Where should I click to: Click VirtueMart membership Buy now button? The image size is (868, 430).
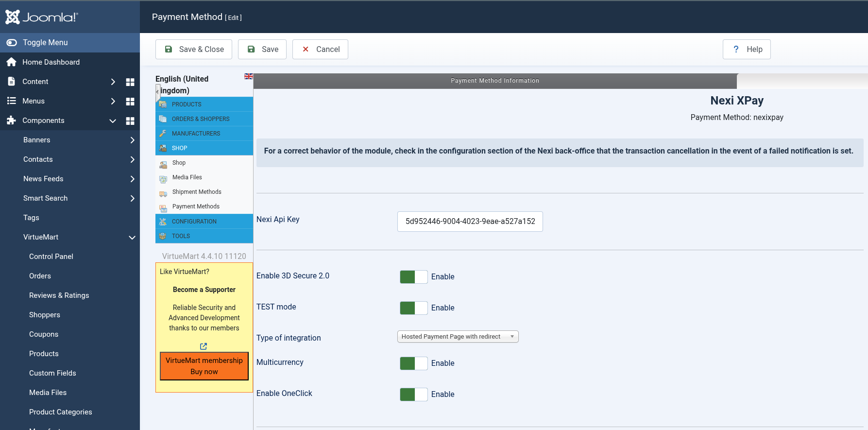coord(204,366)
